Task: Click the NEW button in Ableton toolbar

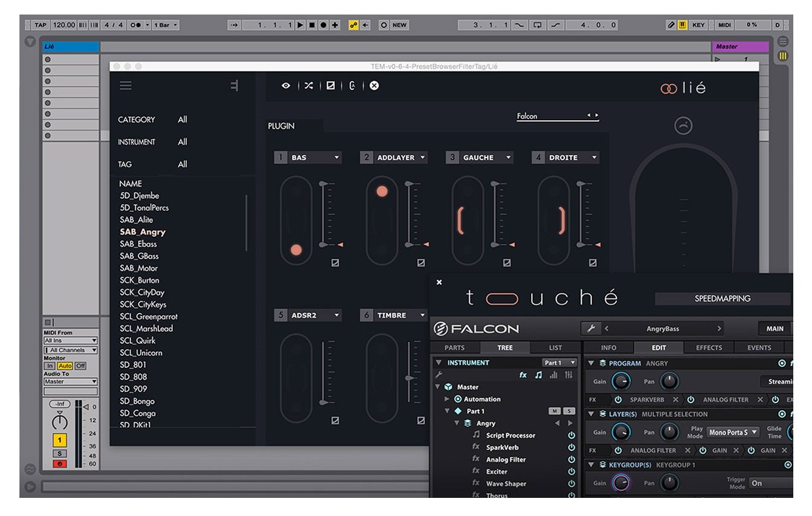Action: (399, 25)
